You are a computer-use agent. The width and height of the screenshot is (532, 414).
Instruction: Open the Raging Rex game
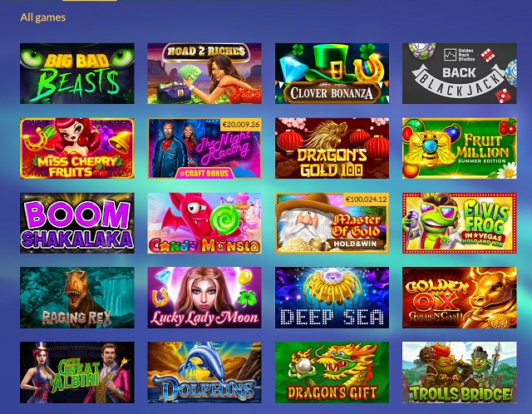click(x=77, y=298)
